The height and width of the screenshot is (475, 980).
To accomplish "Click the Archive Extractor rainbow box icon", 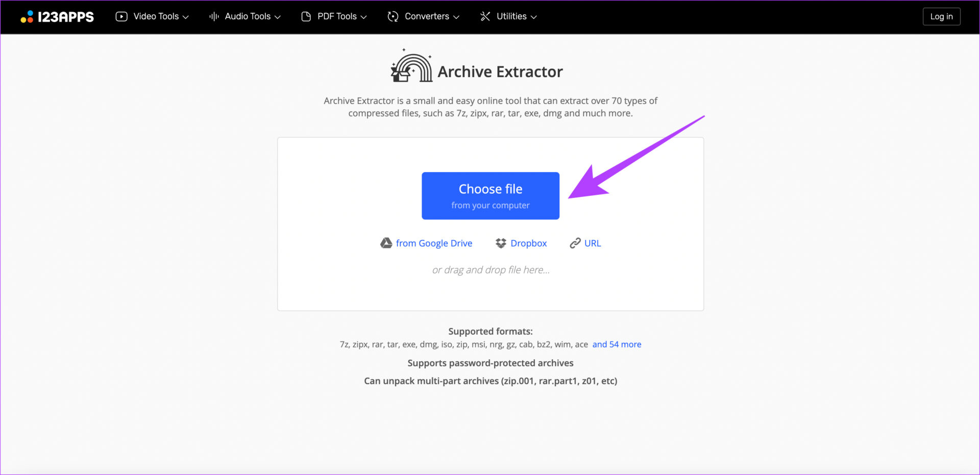I will 411,65.
